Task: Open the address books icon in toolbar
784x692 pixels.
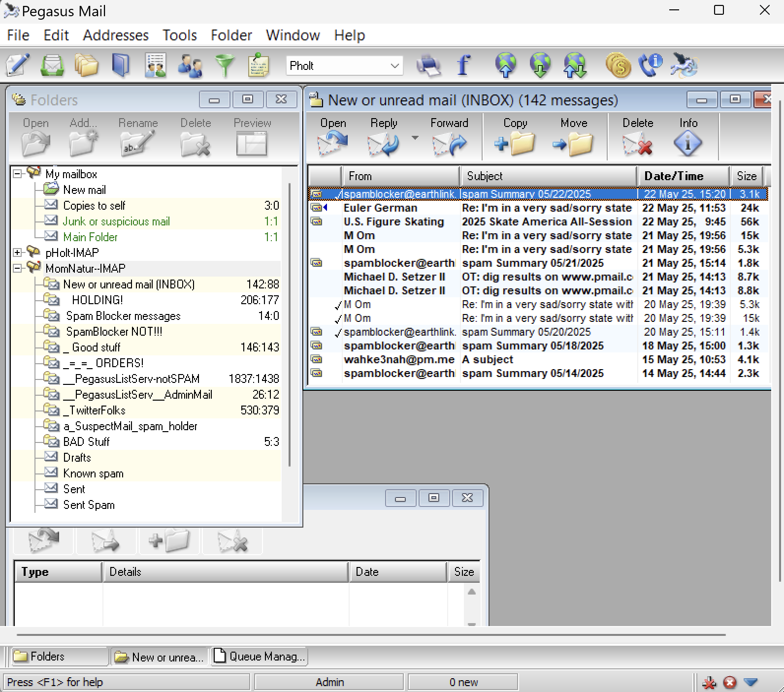Action: [121, 65]
